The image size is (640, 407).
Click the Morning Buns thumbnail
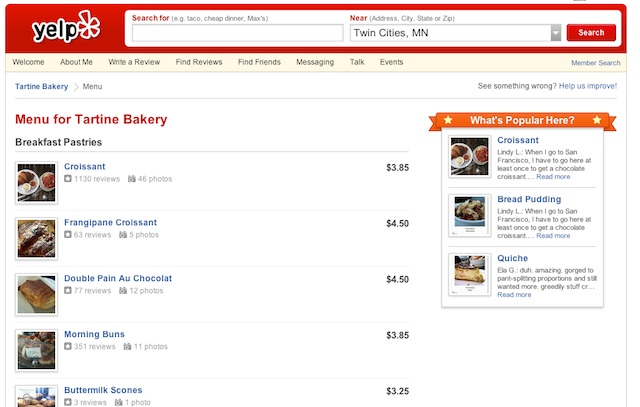(36, 350)
